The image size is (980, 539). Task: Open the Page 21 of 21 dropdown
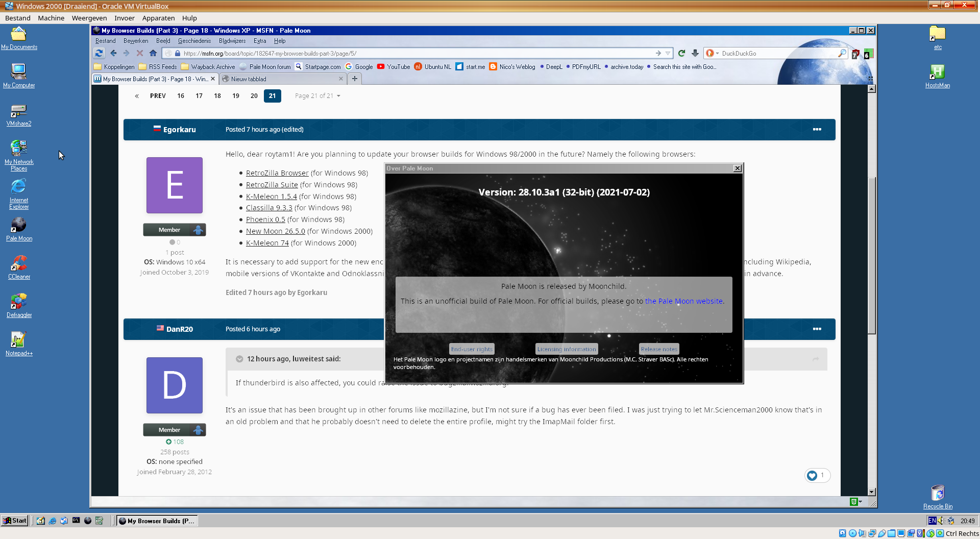point(317,96)
